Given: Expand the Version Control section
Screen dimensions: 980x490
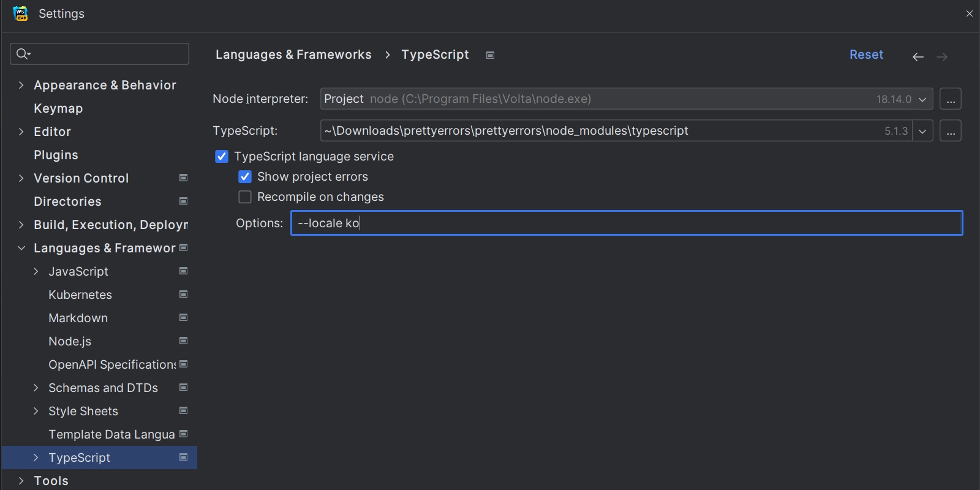Looking at the screenshot, I should click(21, 178).
